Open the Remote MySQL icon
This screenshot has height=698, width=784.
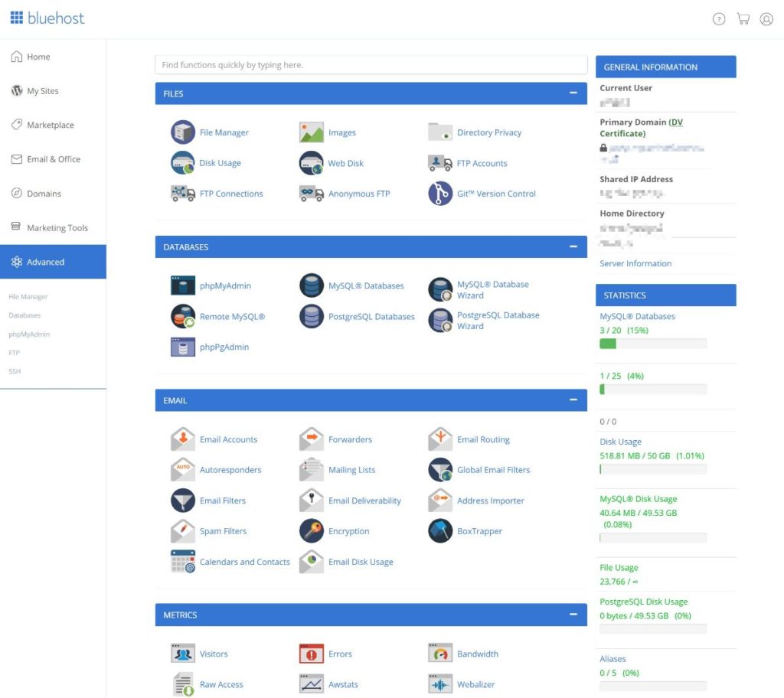pyautogui.click(x=183, y=317)
